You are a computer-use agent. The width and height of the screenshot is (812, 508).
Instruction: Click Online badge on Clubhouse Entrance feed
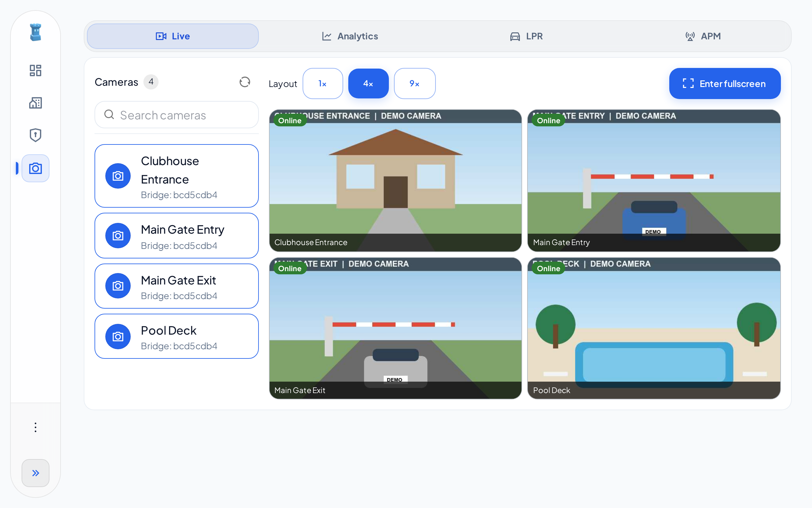(x=290, y=121)
